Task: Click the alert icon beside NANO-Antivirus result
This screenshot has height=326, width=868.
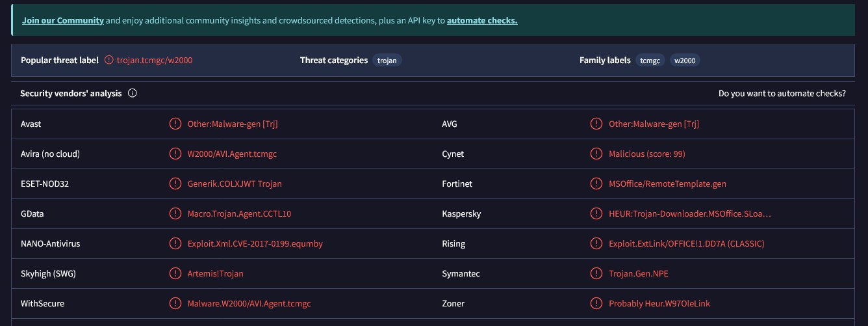Action: pos(175,243)
